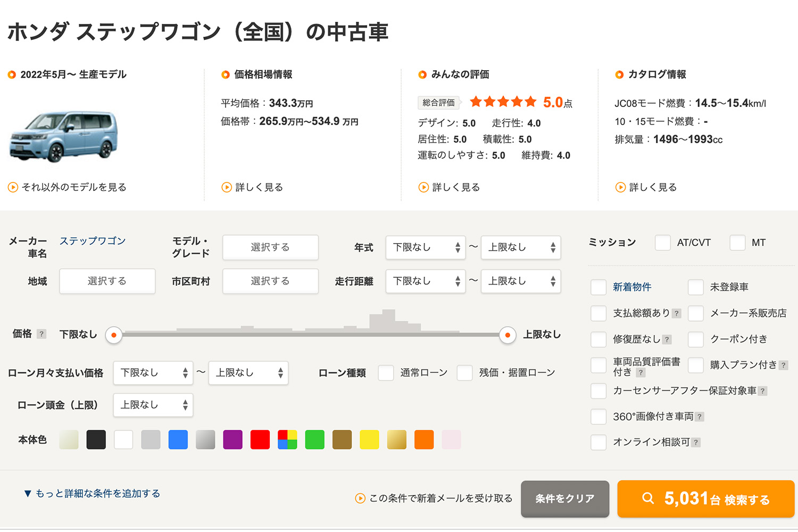The width and height of the screenshot is (798, 532).
Task: Select blue body color swatch
Action: click(178, 440)
